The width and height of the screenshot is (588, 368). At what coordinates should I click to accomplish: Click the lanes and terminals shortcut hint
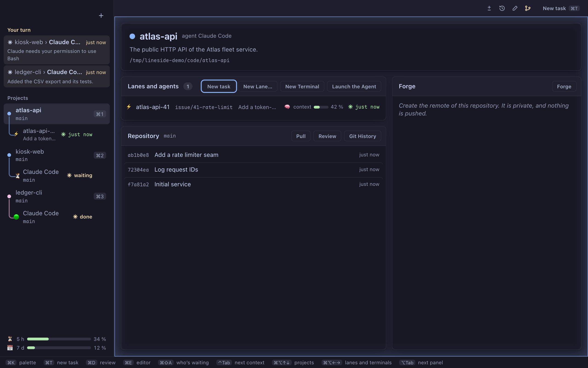357,363
